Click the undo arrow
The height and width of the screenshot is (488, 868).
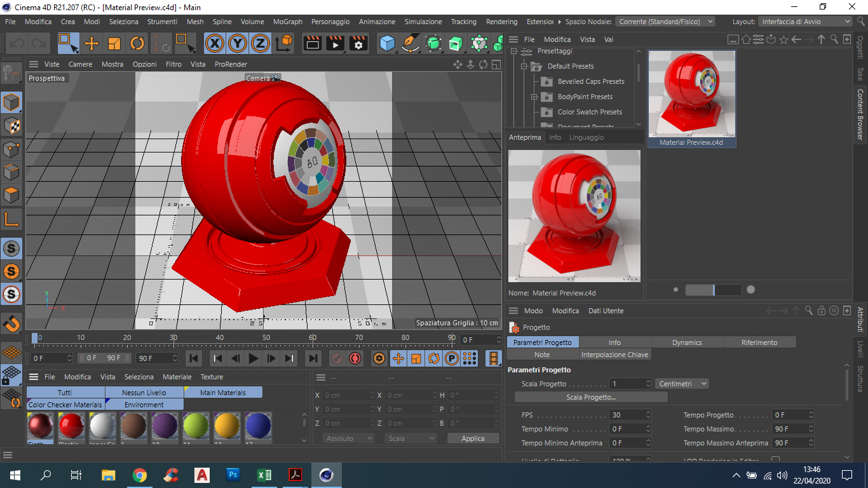(x=17, y=43)
